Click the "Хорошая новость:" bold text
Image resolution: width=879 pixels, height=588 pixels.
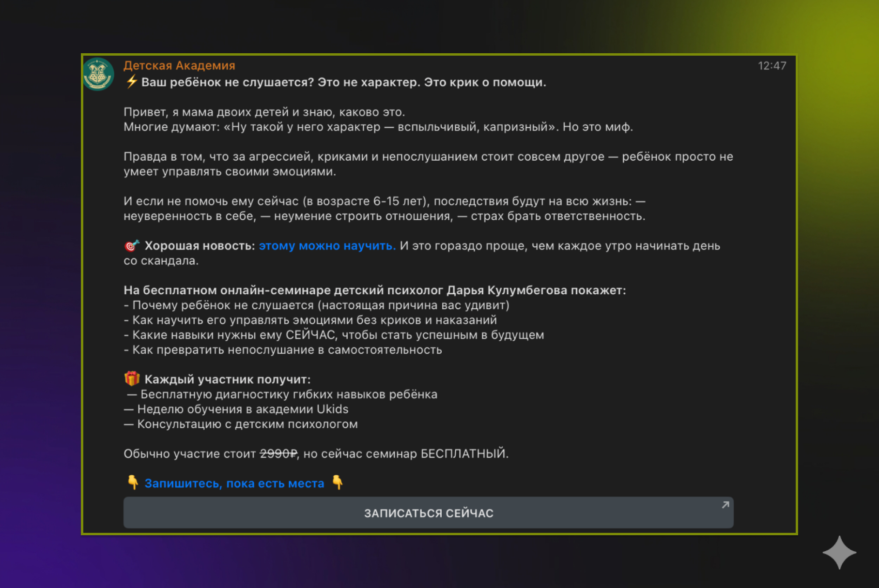(x=200, y=246)
